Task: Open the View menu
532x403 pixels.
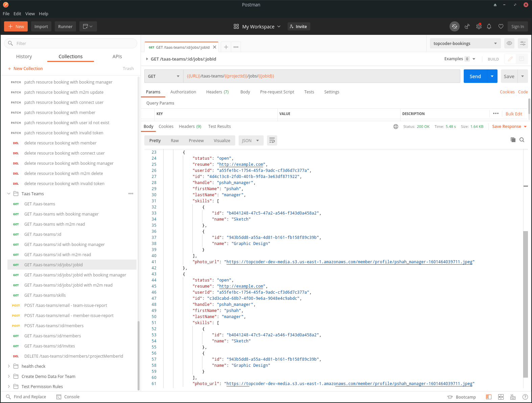Action: 30,14
